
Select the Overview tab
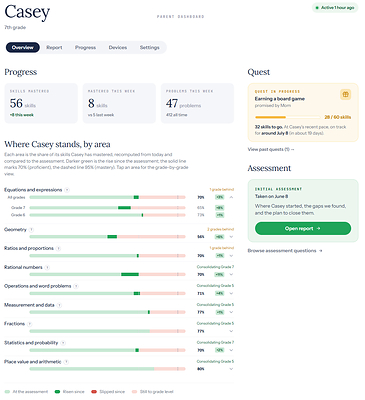[23, 48]
